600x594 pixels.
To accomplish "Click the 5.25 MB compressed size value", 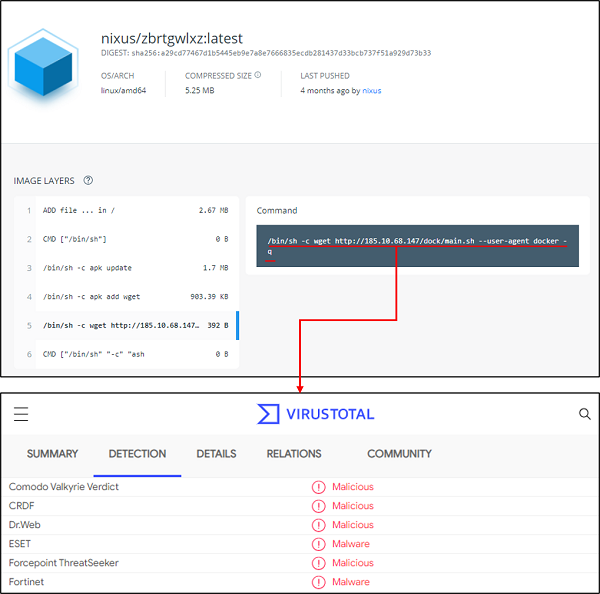I will pyautogui.click(x=200, y=91).
